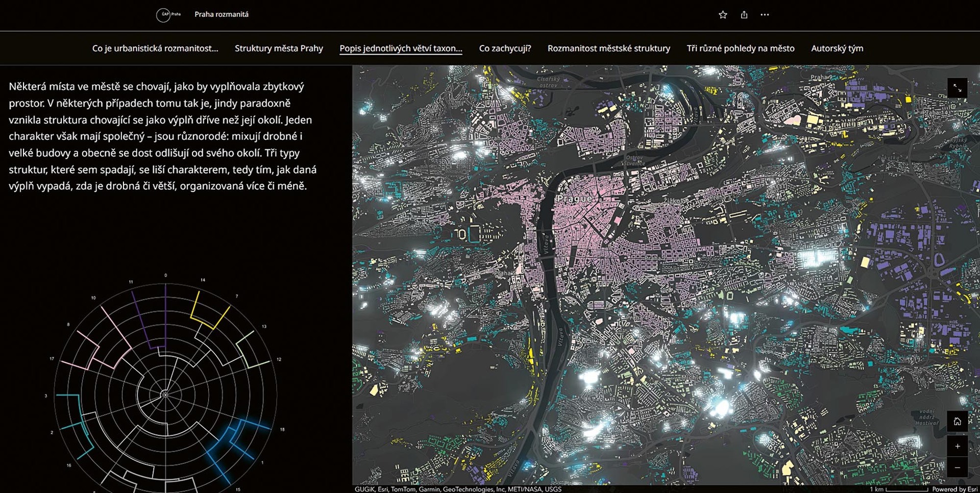Screen dimensions: 980x493
Task: Click the star favorite icon
Action: (x=723, y=15)
